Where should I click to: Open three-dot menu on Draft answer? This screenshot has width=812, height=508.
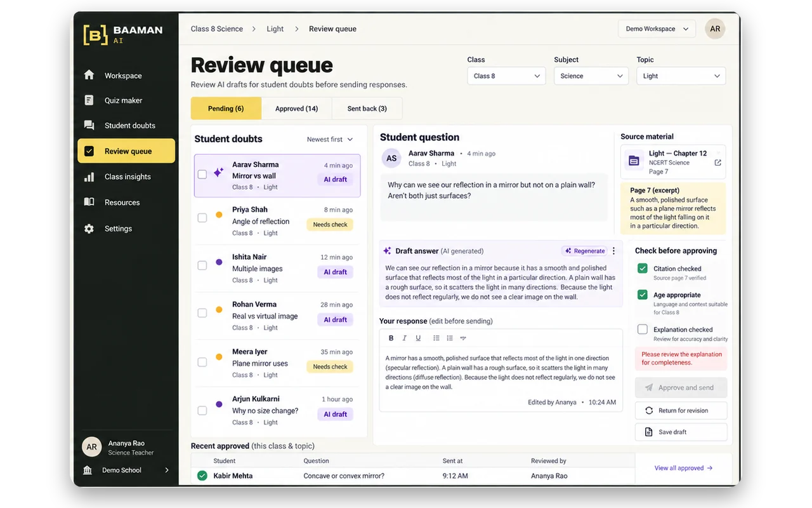pos(613,251)
